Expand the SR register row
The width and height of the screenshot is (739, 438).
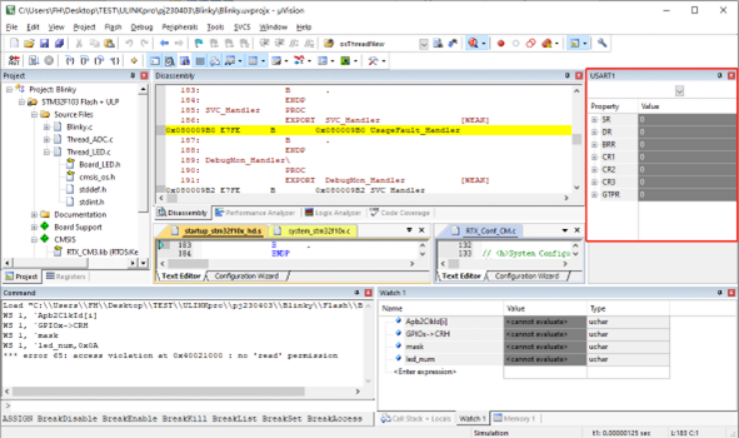(x=594, y=119)
